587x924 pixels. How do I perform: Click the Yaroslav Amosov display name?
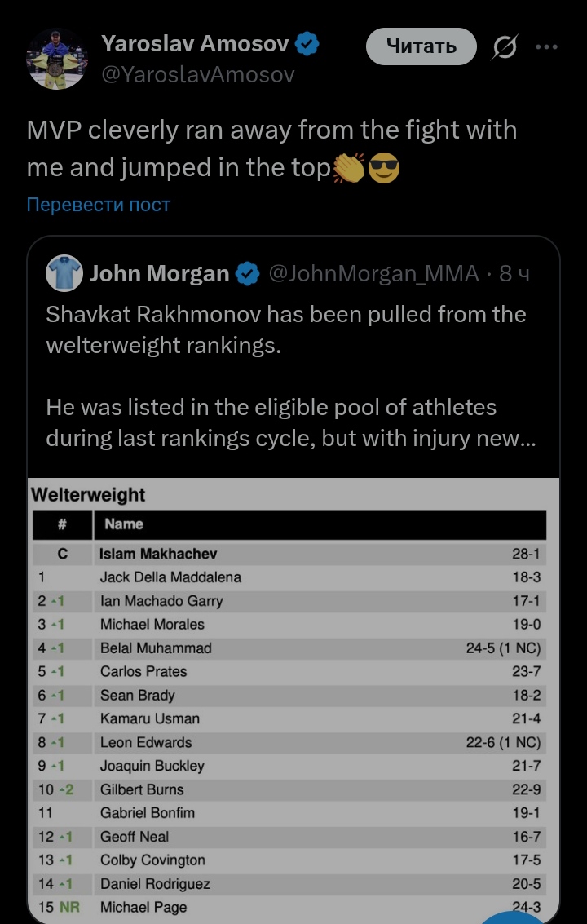pyautogui.click(x=195, y=44)
